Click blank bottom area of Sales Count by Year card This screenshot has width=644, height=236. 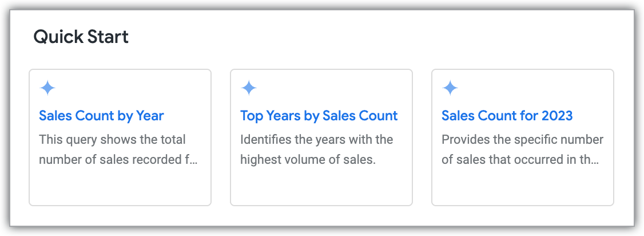click(x=120, y=187)
